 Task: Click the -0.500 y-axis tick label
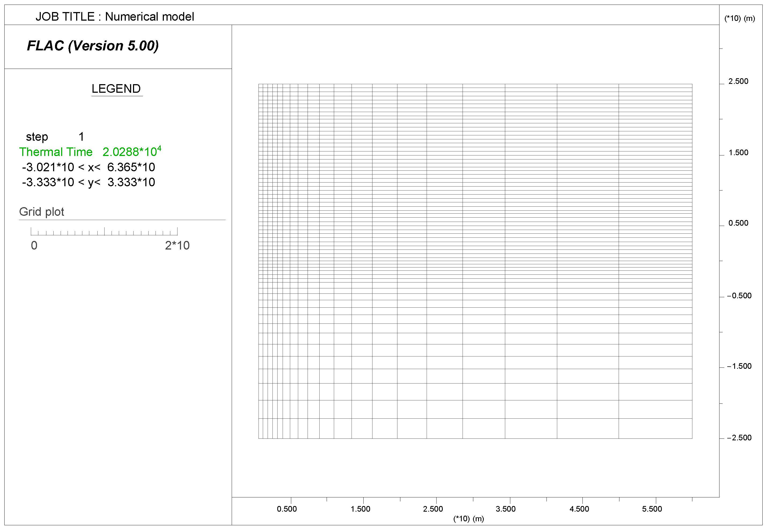tap(739, 296)
